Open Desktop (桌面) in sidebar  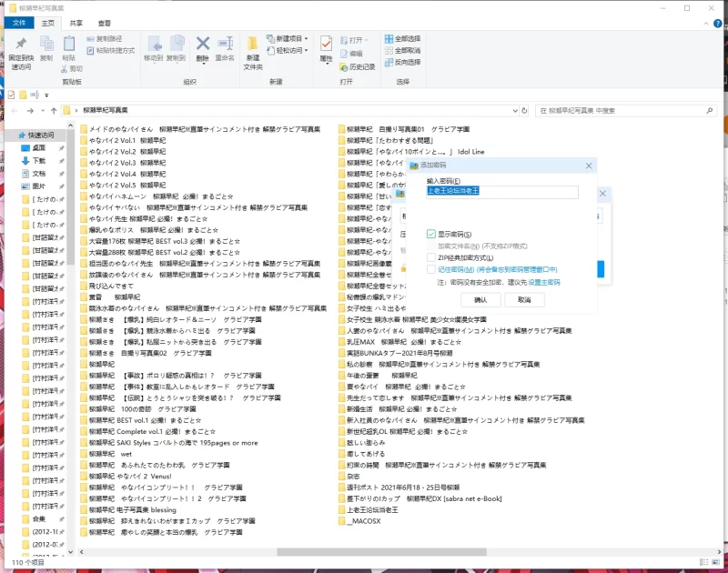pos(39,148)
